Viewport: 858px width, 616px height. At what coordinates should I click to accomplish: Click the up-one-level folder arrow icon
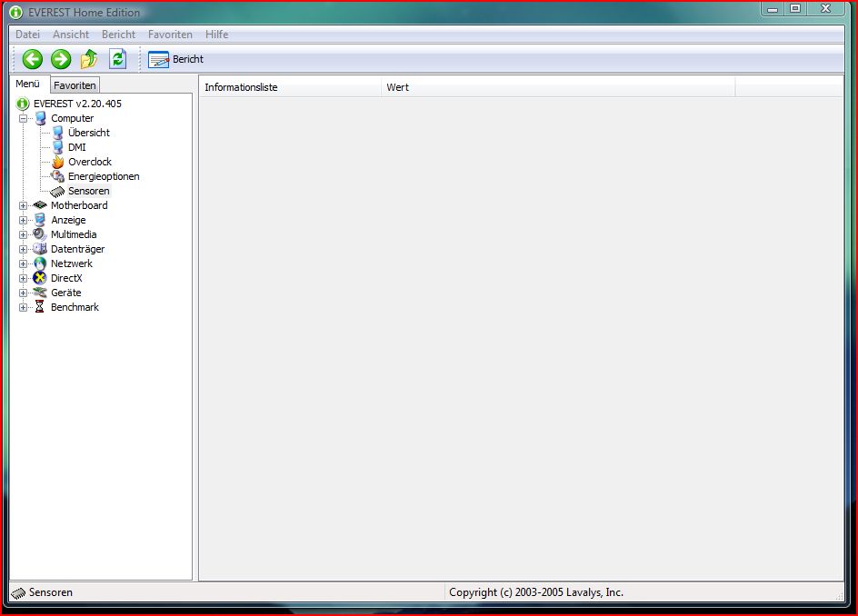pyautogui.click(x=89, y=59)
